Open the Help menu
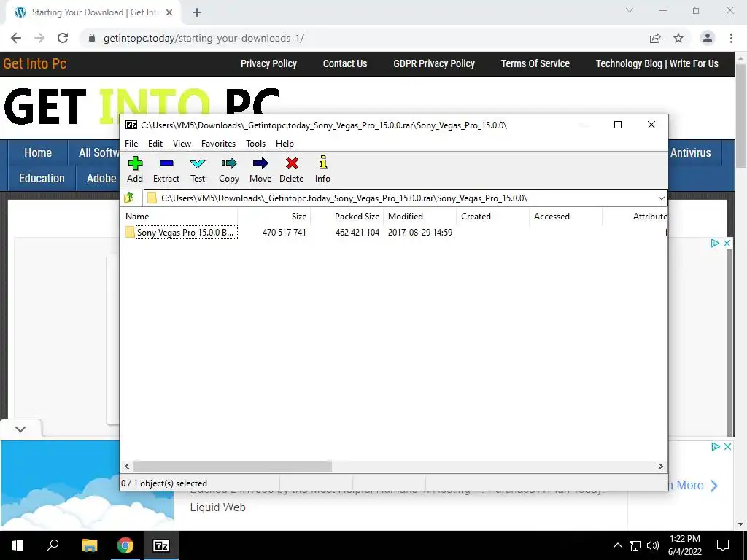This screenshot has width=747, height=560. coord(285,144)
